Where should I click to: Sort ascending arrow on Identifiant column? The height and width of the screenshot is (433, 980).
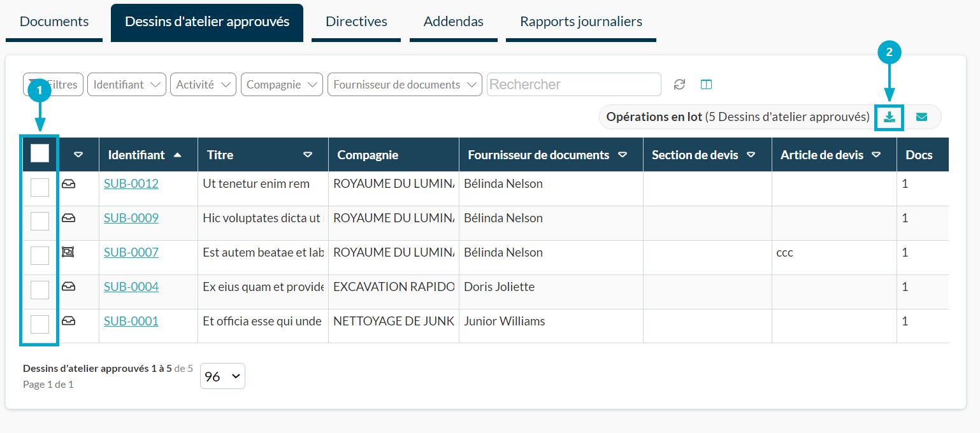point(177,155)
